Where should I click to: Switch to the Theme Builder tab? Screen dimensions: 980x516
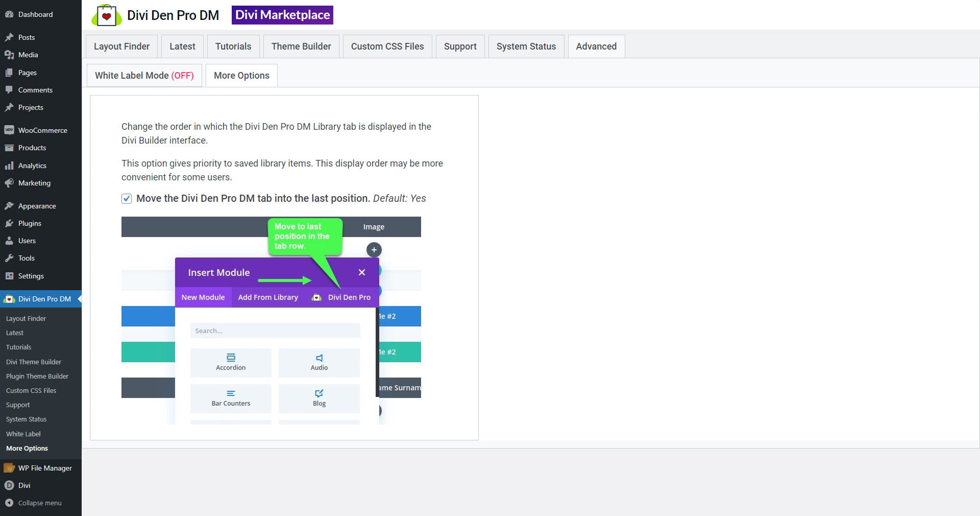[301, 46]
